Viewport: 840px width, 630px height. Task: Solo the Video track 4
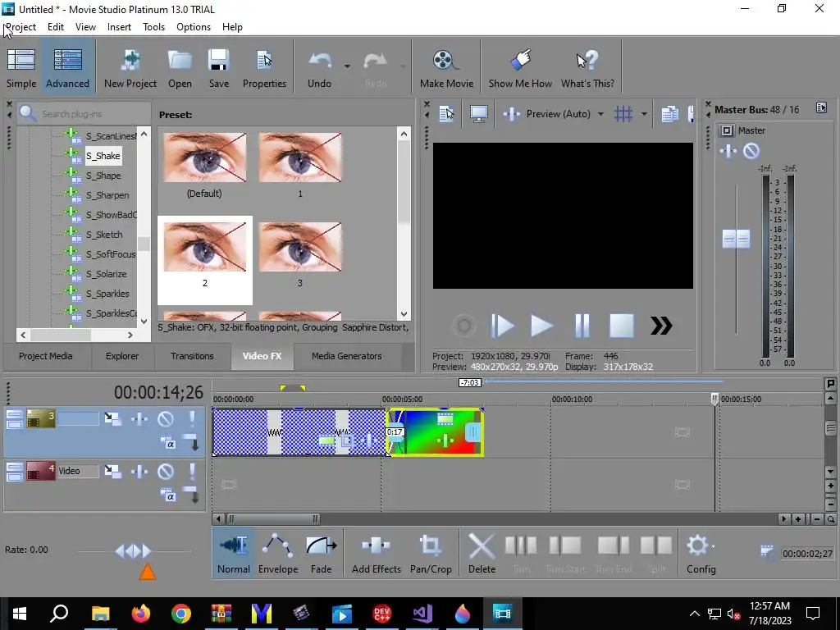pos(192,472)
